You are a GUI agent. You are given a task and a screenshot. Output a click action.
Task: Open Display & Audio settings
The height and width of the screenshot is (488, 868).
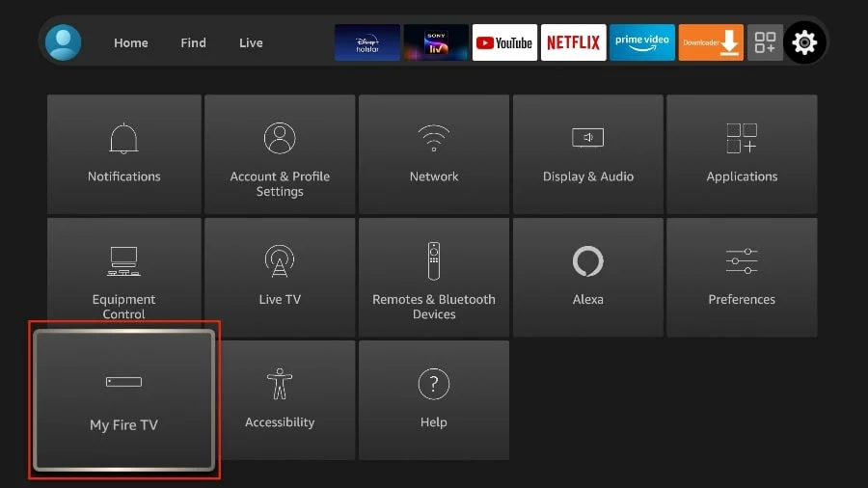coord(587,153)
